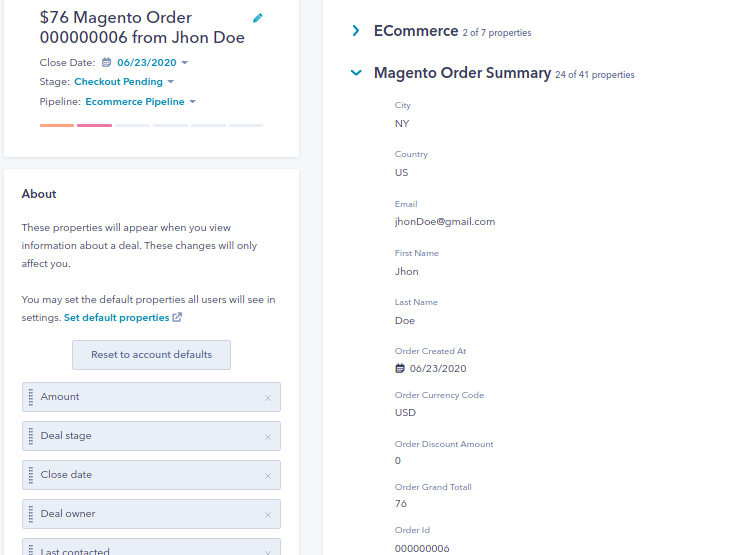This screenshot has height=555, width=750.
Task: Click the 24 of 41 properties label
Action: click(595, 75)
